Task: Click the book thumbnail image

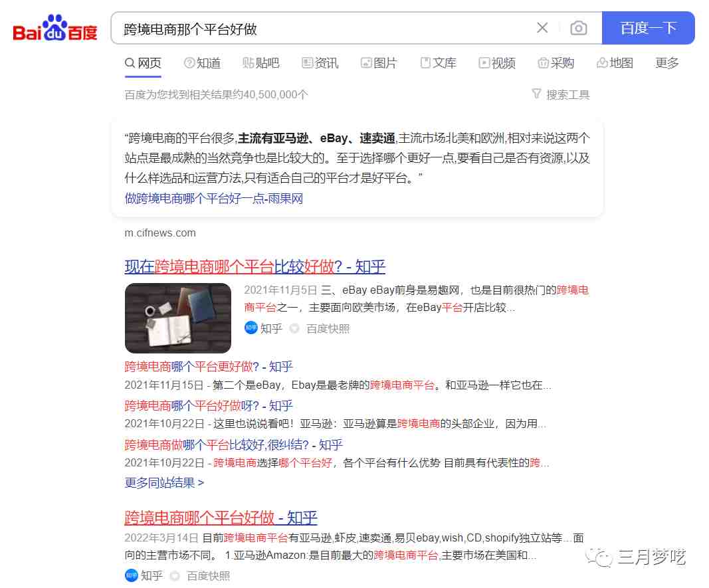Action: (x=177, y=318)
